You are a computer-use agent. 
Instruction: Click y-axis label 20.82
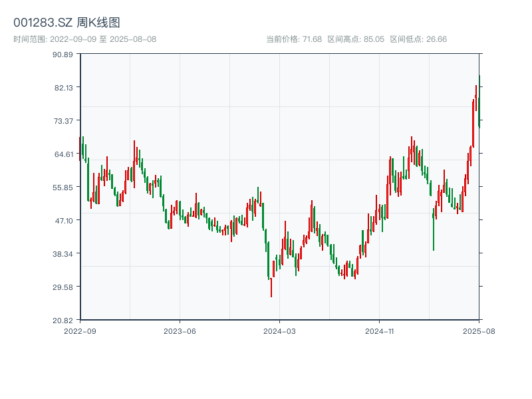(63, 321)
